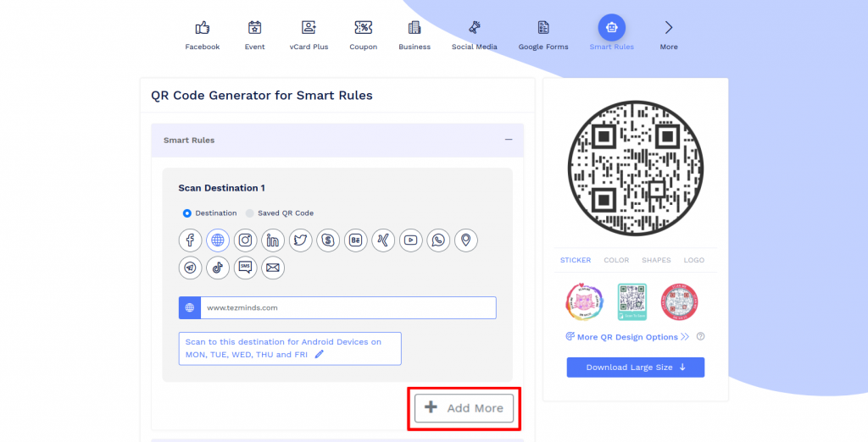Click the circular QR code preview
The width and height of the screenshot is (868, 442).
point(636,169)
